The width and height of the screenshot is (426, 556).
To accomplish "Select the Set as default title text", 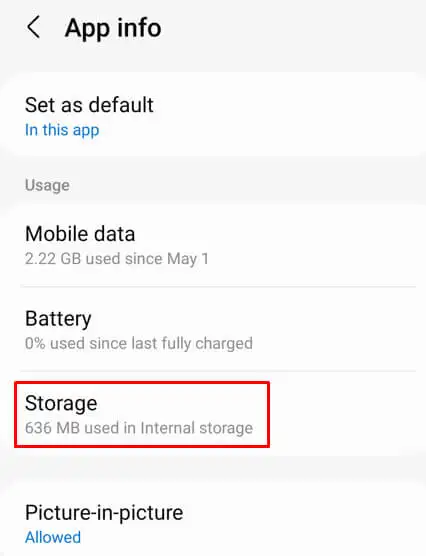I will 89,105.
